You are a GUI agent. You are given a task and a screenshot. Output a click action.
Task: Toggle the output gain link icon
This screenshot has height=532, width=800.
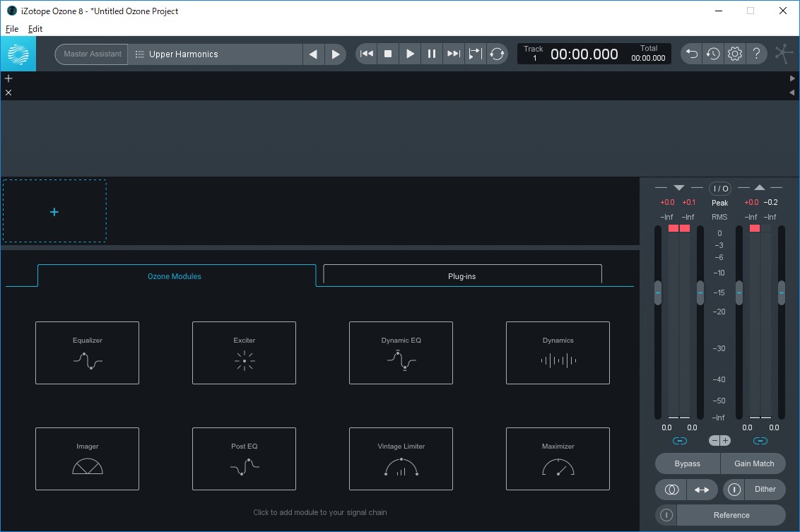(x=760, y=441)
